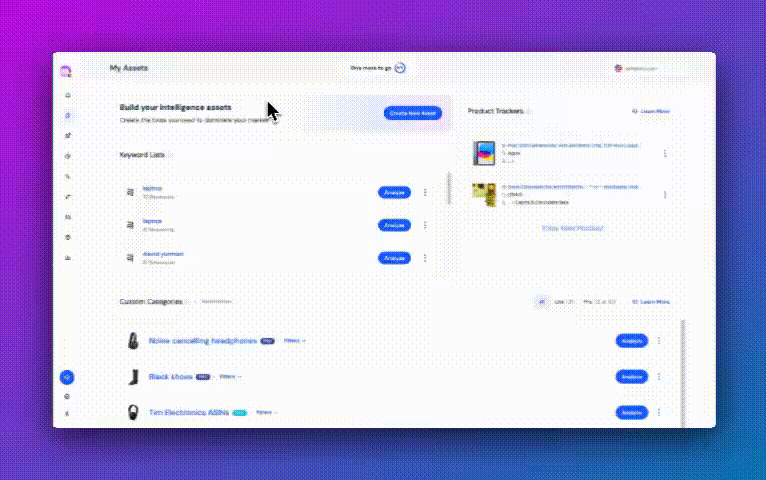Click the user account avatar at top right
766x480 pixels.
pyautogui.click(x=618, y=68)
